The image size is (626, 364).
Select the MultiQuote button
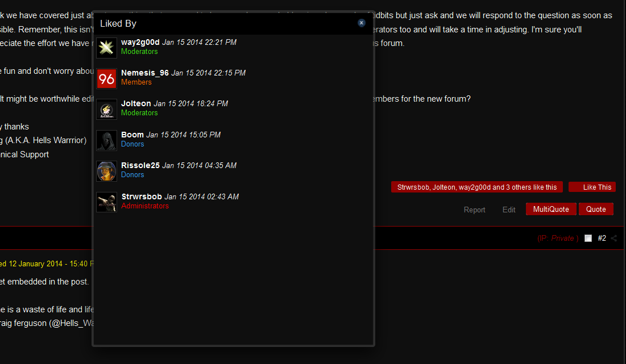tap(551, 209)
